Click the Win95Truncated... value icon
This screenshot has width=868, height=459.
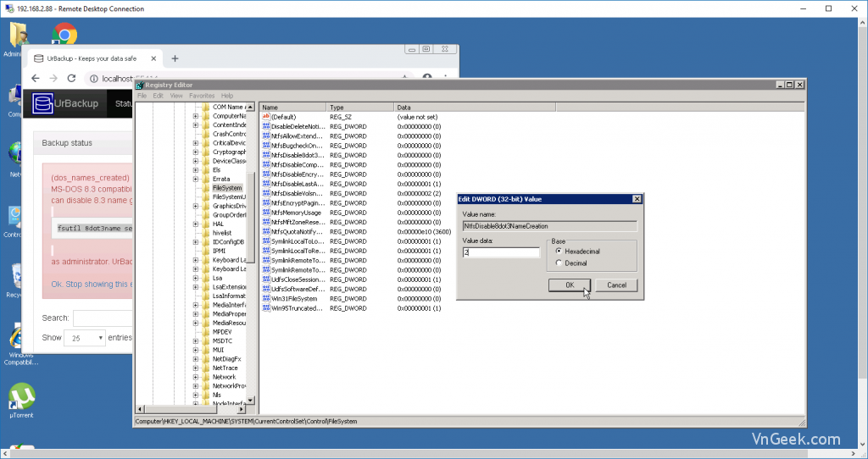click(265, 308)
